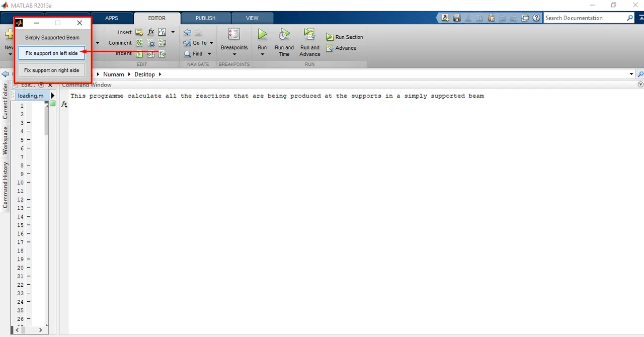Click line number 10 in the editor
This screenshot has width=644, height=337.
pos(21,183)
